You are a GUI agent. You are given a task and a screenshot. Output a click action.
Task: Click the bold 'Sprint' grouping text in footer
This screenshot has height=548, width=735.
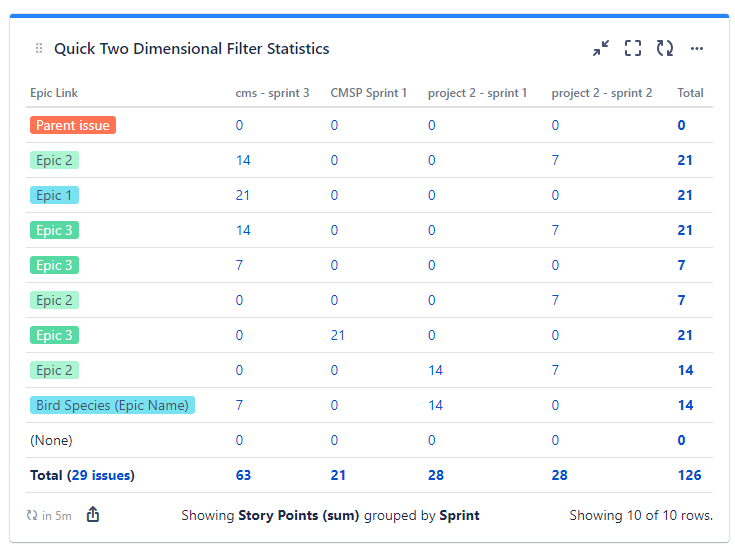[x=459, y=515]
